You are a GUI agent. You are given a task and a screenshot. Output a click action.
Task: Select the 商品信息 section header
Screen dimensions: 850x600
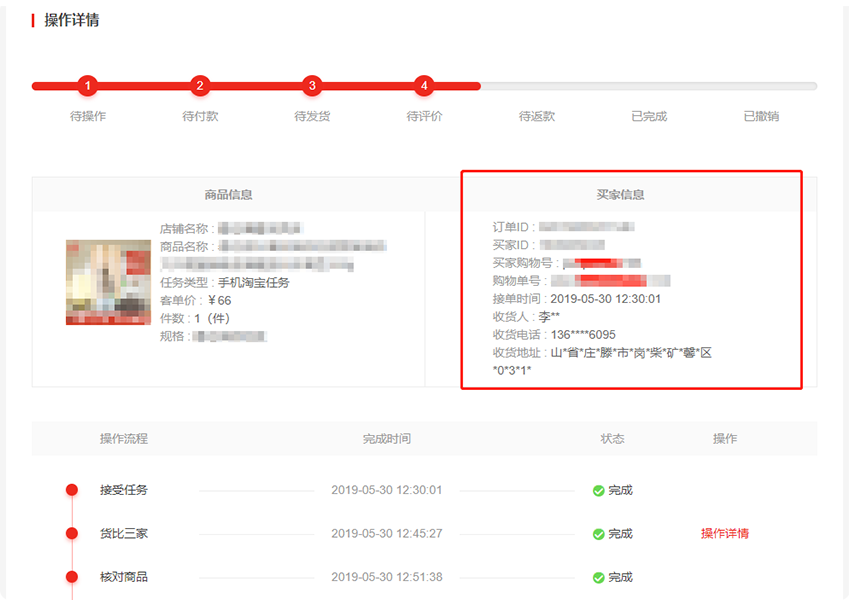click(x=228, y=195)
